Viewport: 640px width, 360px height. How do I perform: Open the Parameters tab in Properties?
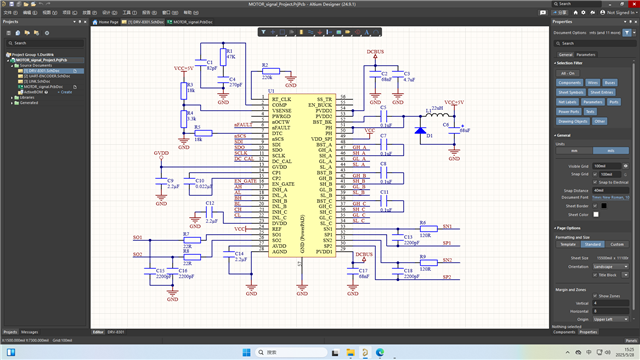586,54
